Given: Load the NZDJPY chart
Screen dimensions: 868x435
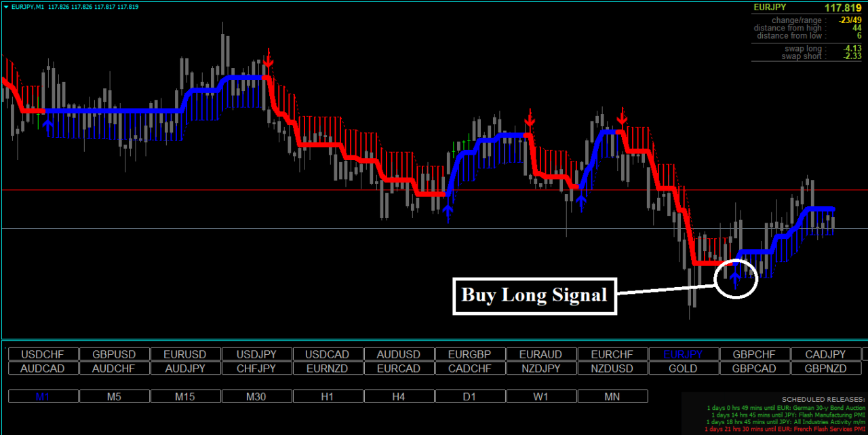Looking at the screenshot, I should point(542,368).
